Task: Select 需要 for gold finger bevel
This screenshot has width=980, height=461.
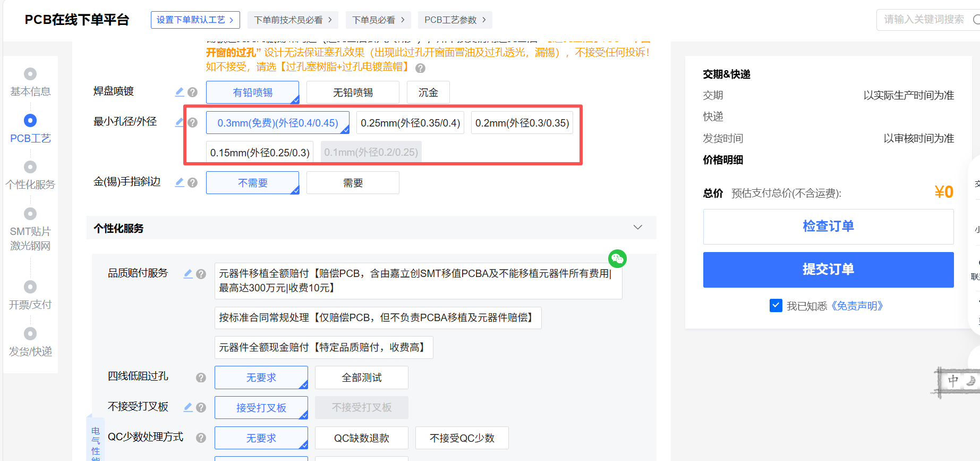Action: pyautogui.click(x=353, y=183)
